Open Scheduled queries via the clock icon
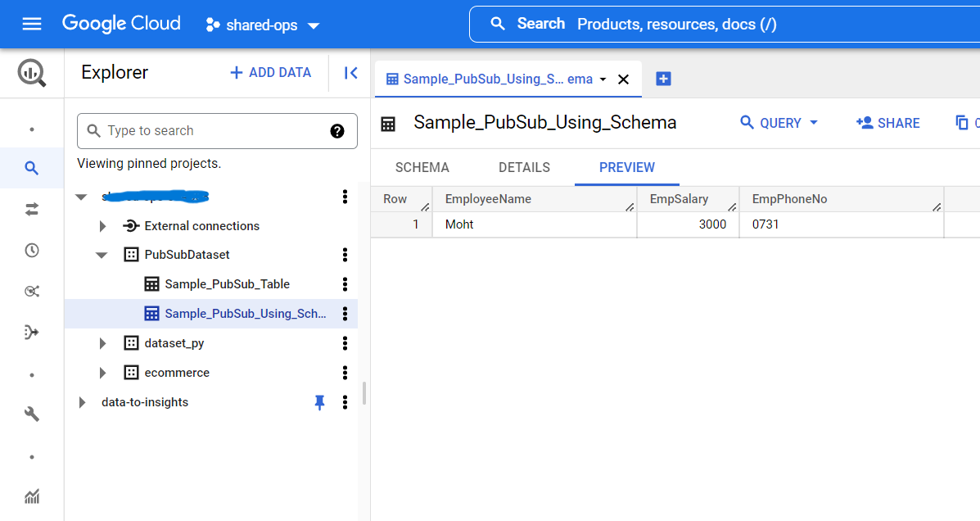Image resolution: width=980 pixels, height=521 pixels. tap(32, 250)
